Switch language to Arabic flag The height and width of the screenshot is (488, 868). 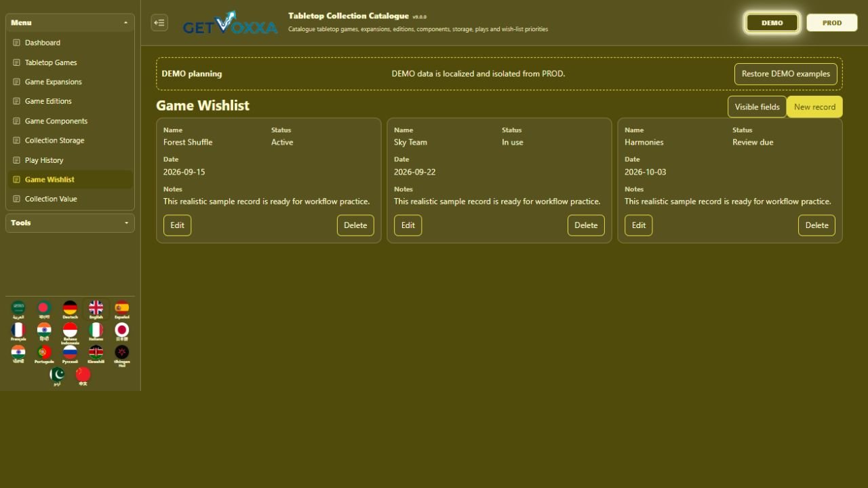coord(18,309)
